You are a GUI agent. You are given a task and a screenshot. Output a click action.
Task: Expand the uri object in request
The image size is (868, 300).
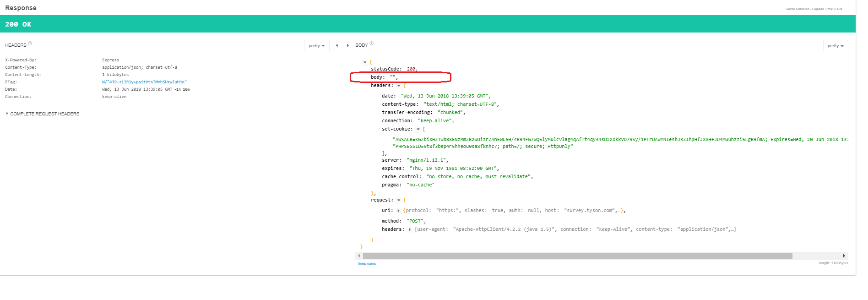[x=398, y=211]
